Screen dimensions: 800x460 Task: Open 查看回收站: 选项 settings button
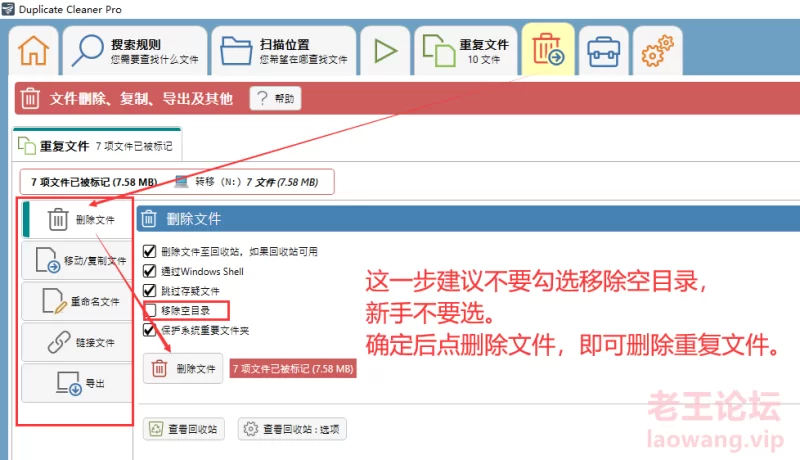click(292, 429)
